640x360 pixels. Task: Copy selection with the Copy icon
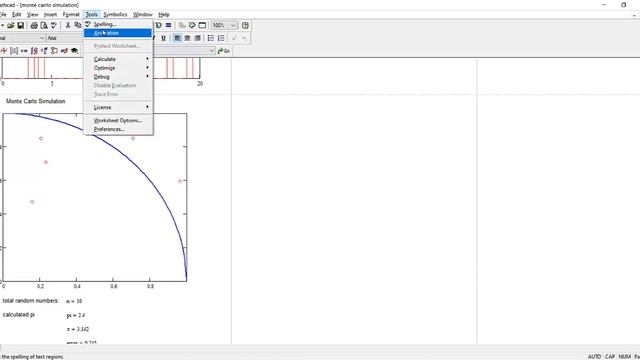tap(78, 25)
